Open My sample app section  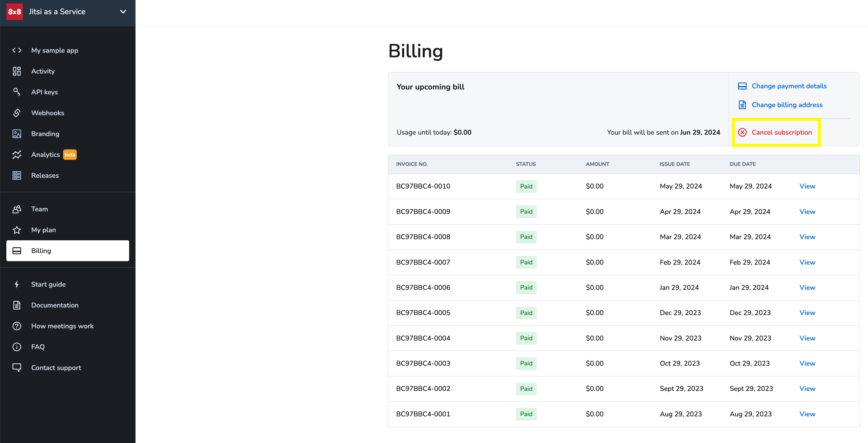55,50
